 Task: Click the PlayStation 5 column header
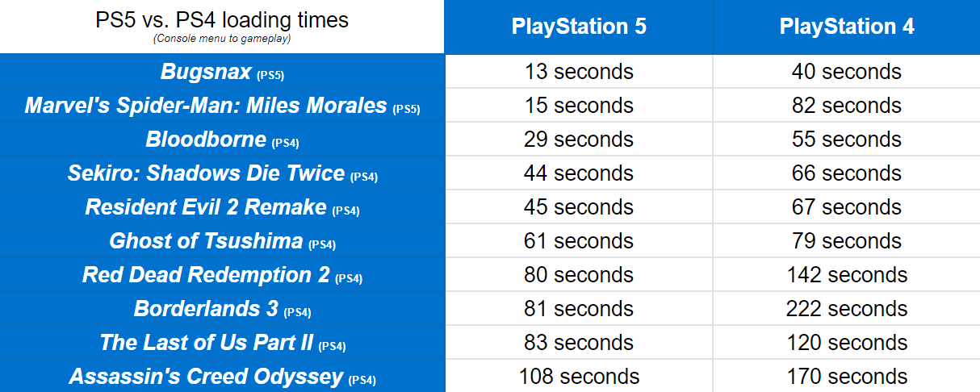pos(579,27)
